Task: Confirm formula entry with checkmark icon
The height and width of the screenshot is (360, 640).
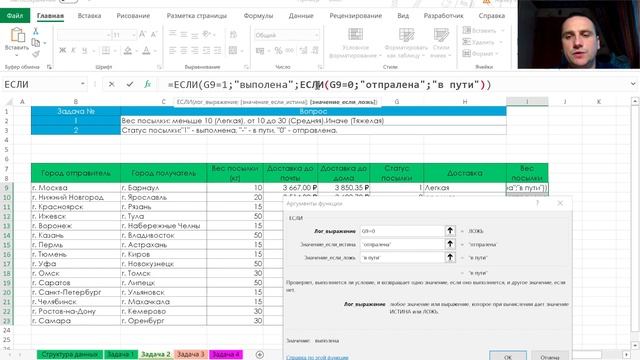Action: 130,84
